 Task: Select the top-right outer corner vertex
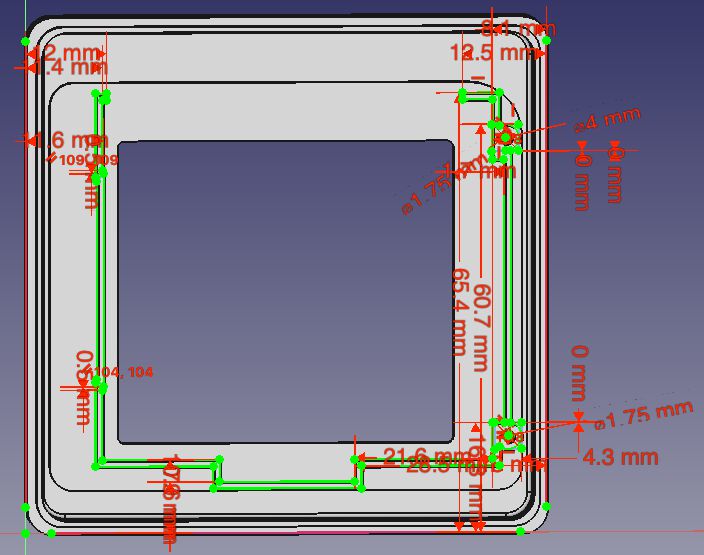(546, 40)
